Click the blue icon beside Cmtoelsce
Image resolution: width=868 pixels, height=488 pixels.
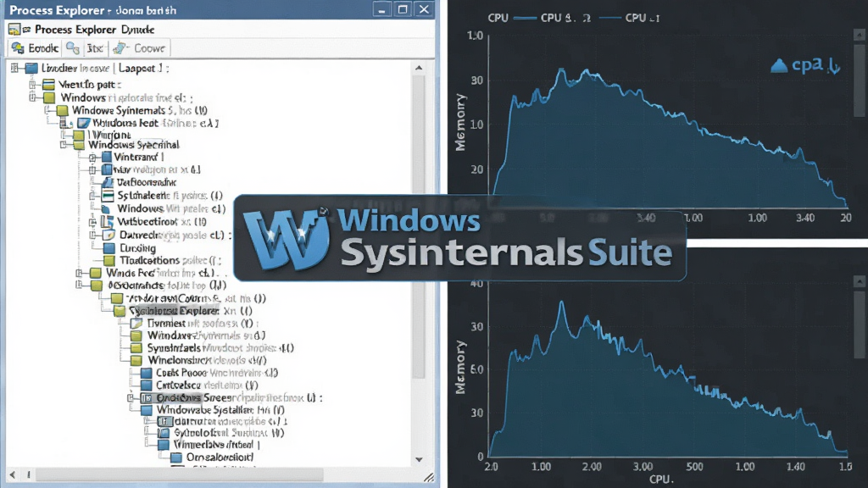(146, 385)
